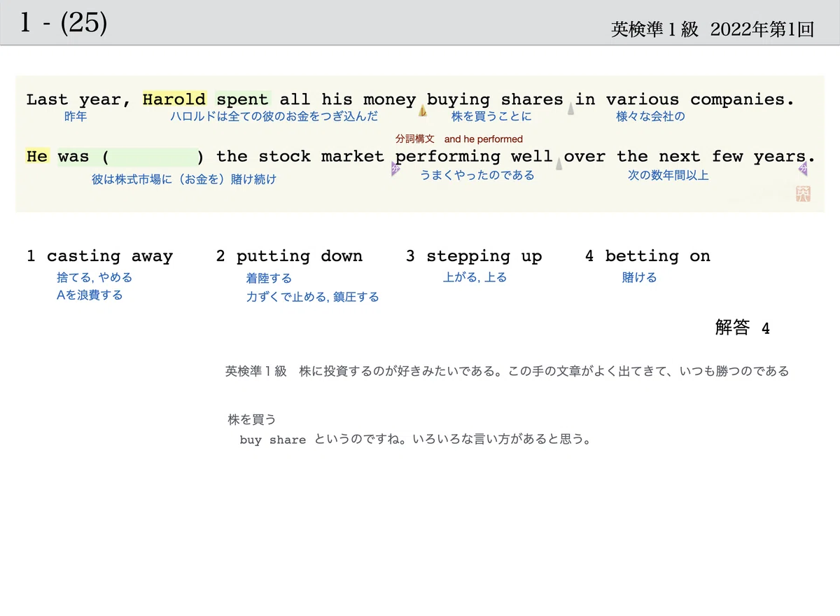The height and width of the screenshot is (616, 840).
Task: Click the gloss "着陸する"
Action: coord(269,279)
